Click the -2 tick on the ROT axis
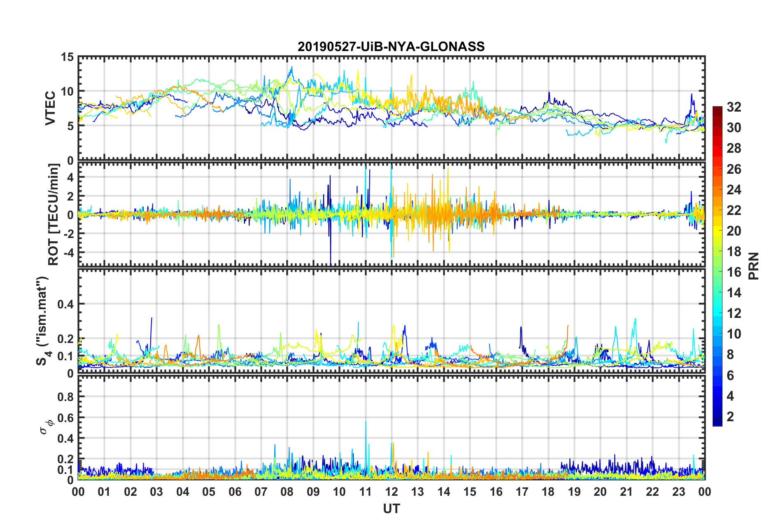Viewport: 783px width, 532px height. [68, 233]
